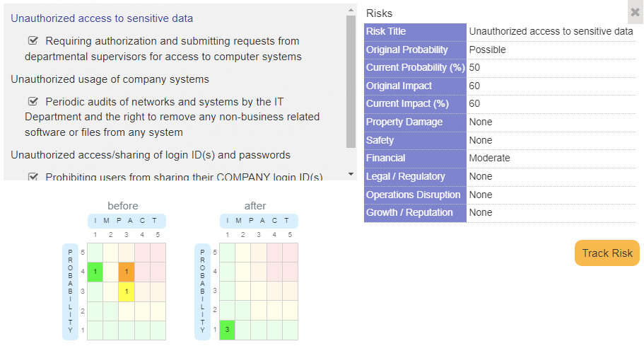This screenshot has width=644, height=363.
Task: Click the green cell marked 3 in after matrix
Action: (227, 330)
